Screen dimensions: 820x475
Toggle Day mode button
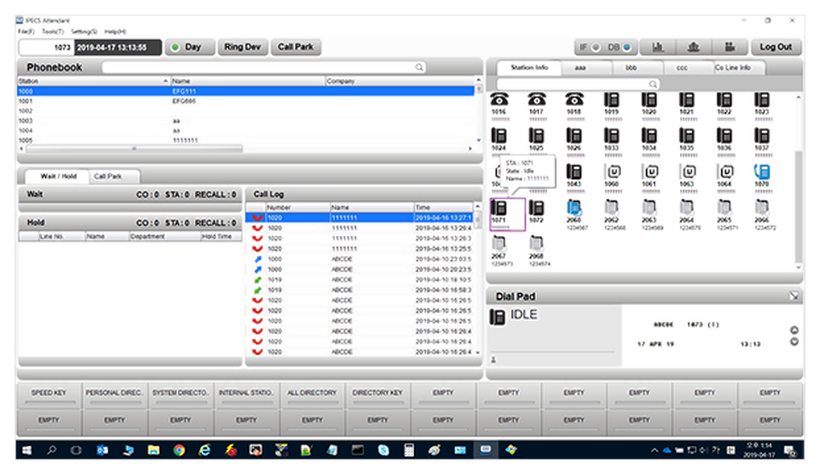[190, 47]
